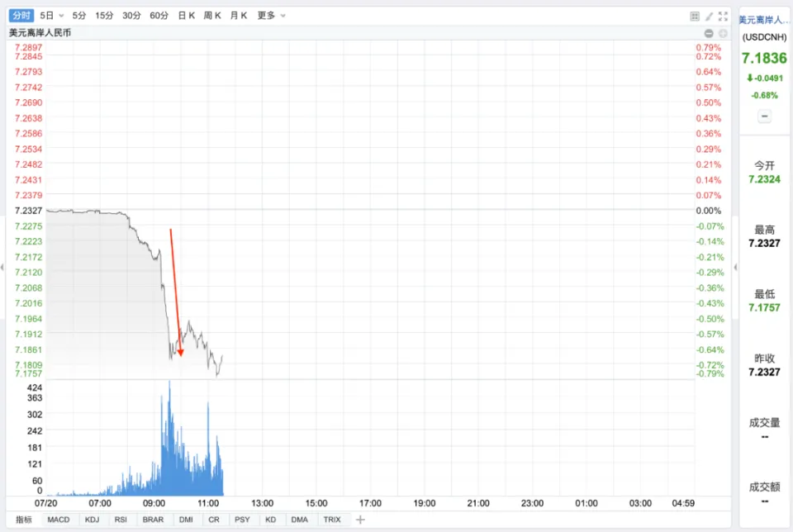Add a new indicator with plus icon

pos(359,520)
